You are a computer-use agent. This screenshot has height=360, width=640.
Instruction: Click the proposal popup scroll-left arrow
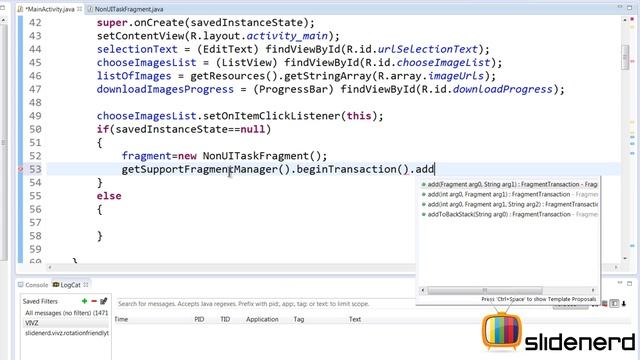tap(423, 290)
